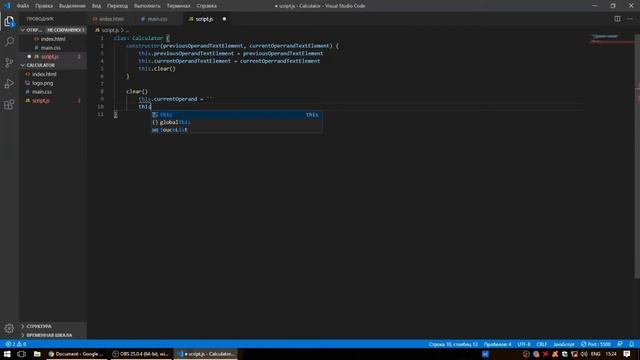Click the Go Live Port 5500 status item
This screenshot has height=360, width=640.
click(x=596, y=344)
